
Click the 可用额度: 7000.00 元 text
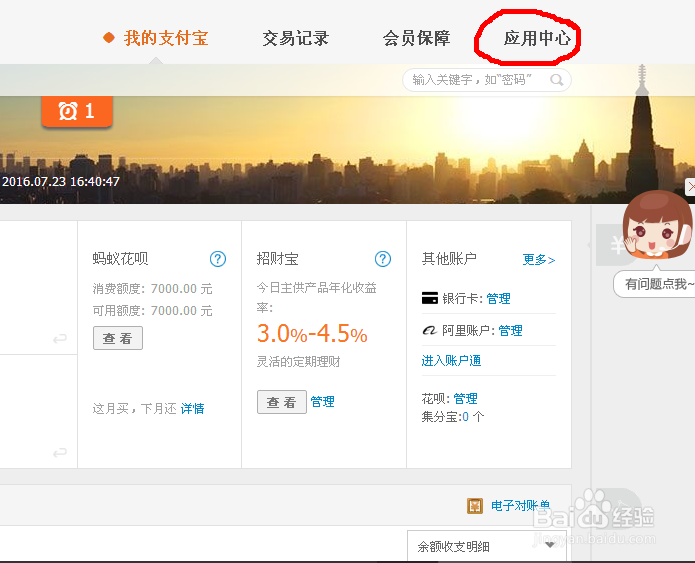(152, 311)
